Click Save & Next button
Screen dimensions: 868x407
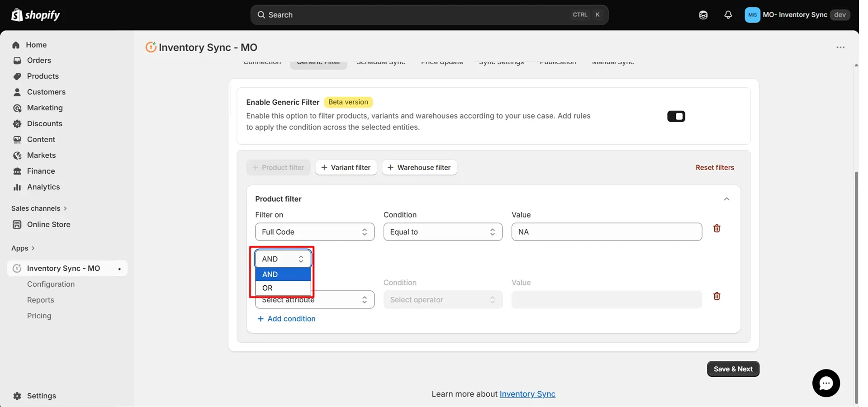pyautogui.click(x=733, y=369)
